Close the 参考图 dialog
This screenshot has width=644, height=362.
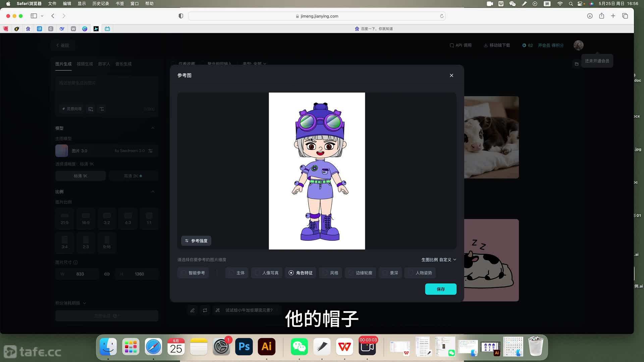[x=451, y=75]
